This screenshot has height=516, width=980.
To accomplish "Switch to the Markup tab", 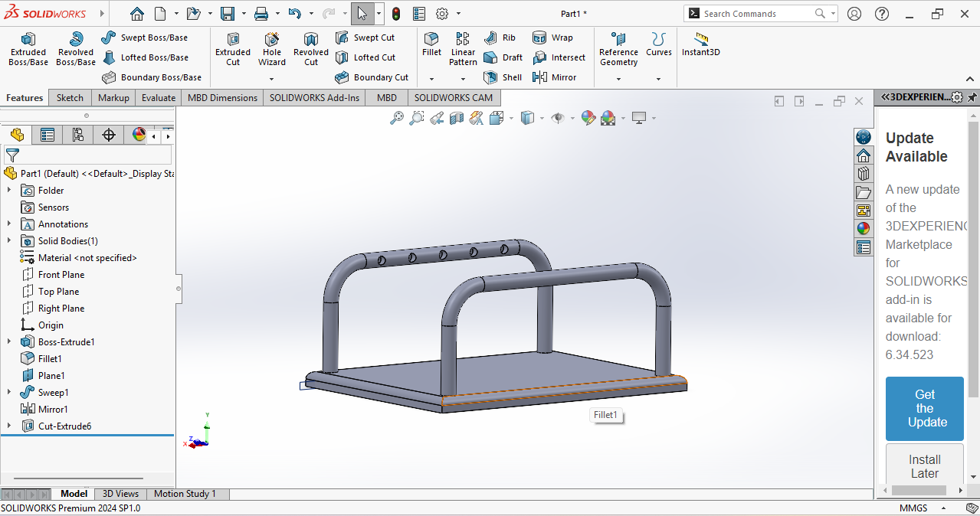I will point(113,98).
